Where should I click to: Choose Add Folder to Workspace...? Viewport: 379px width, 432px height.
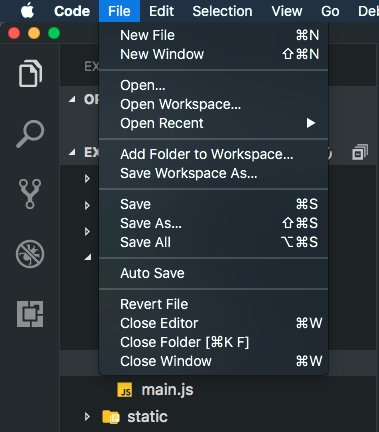(x=214, y=154)
